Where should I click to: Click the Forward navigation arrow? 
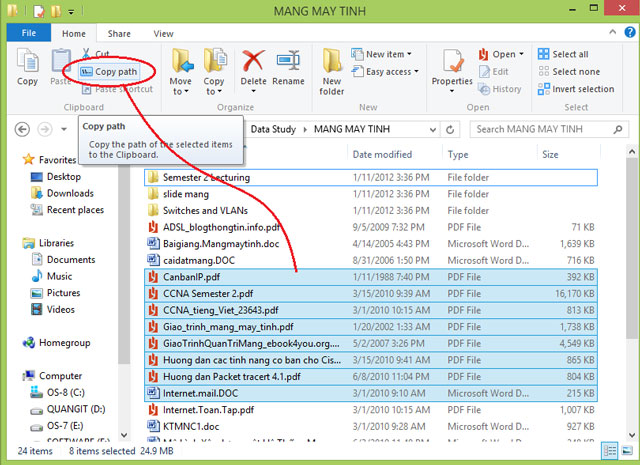pos(45,129)
